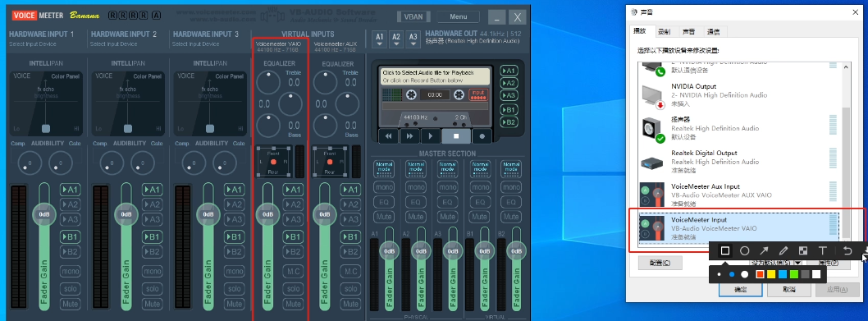Open the A3 hardware out device dropdown
Screen dimensions: 868x321
(413, 39)
